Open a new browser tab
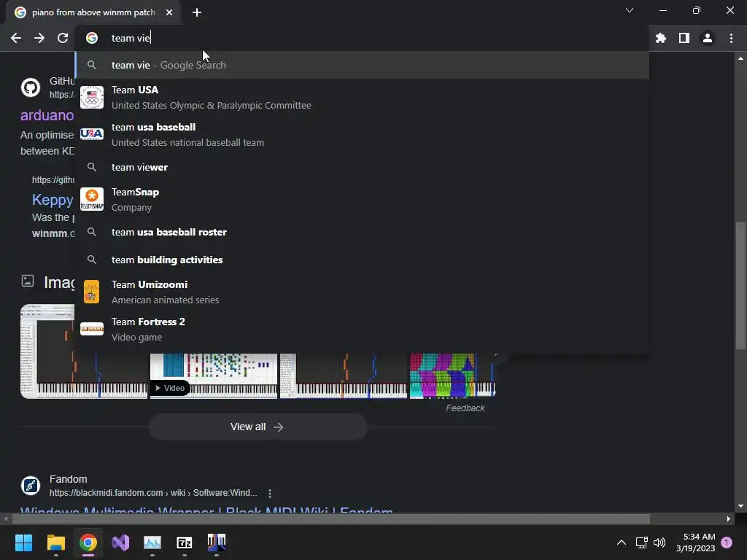This screenshot has height=560, width=747. point(197,12)
